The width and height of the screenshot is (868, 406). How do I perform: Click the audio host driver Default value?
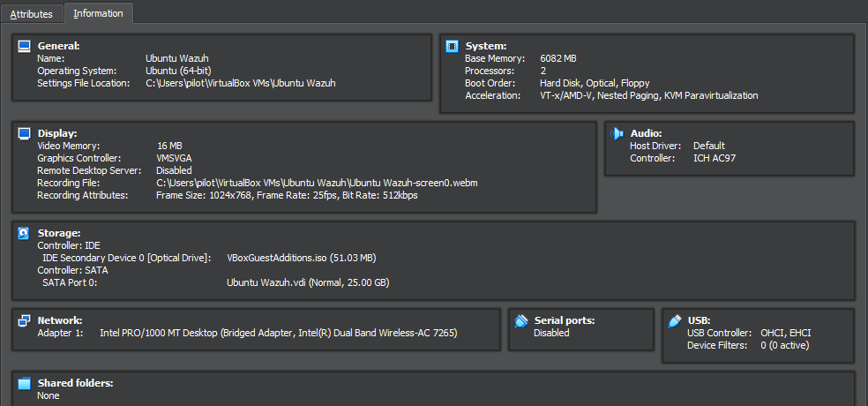709,146
